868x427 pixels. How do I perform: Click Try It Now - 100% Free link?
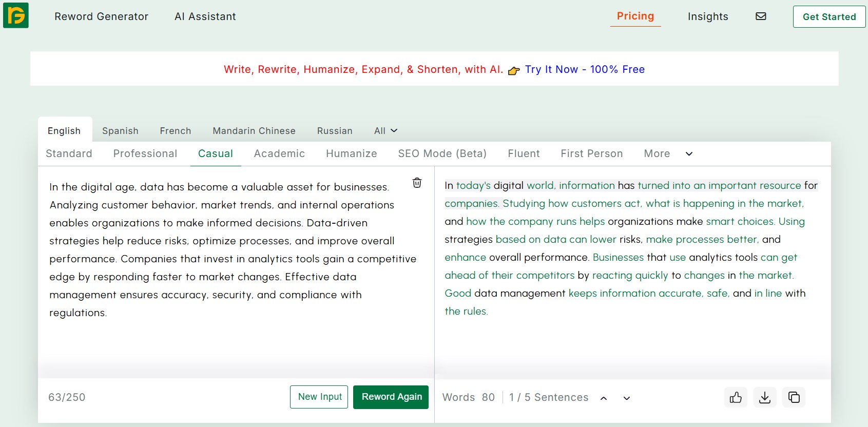(585, 69)
